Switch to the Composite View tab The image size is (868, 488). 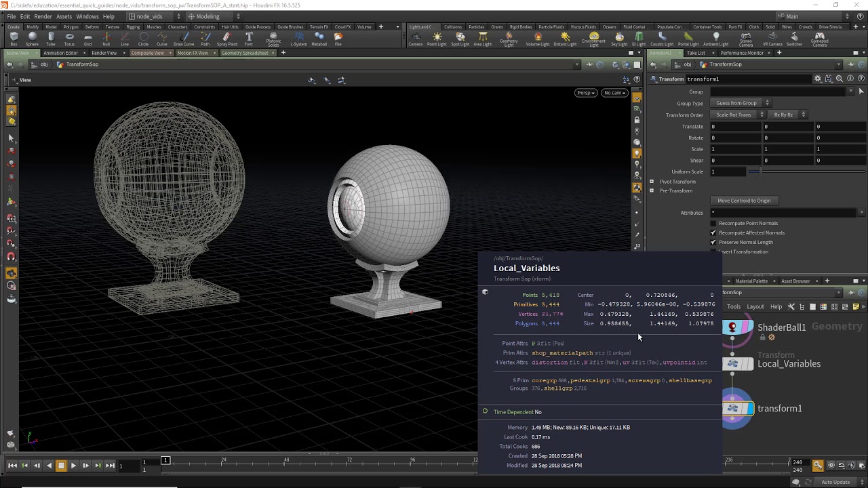[x=147, y=53]
